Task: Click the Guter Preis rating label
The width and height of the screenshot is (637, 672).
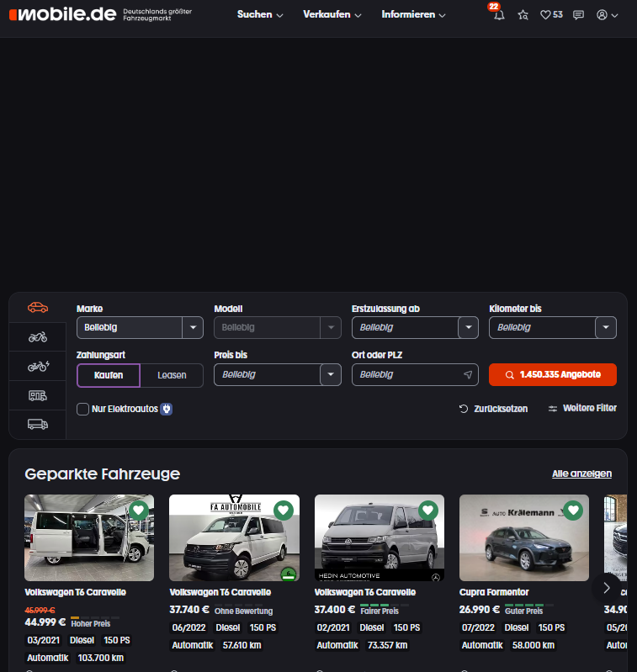Action: pos(524,611)
